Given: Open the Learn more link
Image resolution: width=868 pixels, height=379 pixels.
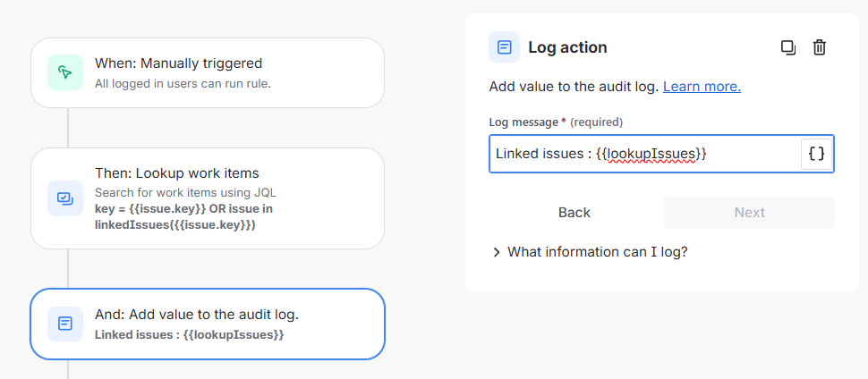Looking at the screenshot, I should coord(702,87).
